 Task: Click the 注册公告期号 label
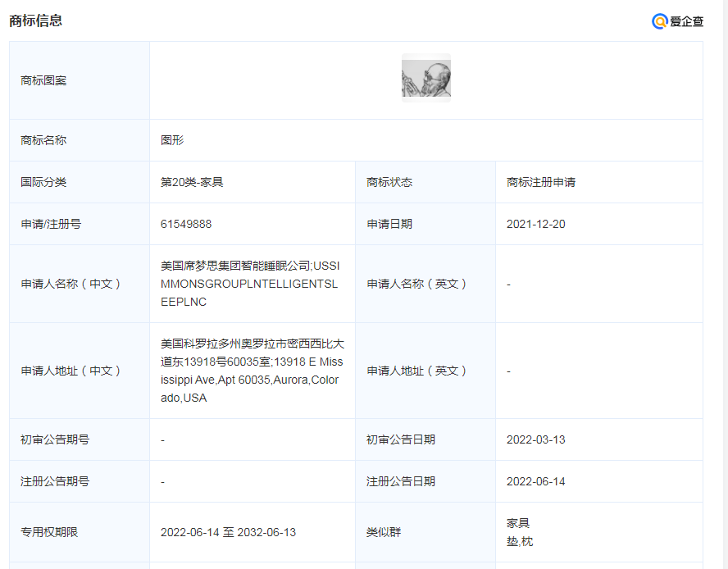coord(55,481)
